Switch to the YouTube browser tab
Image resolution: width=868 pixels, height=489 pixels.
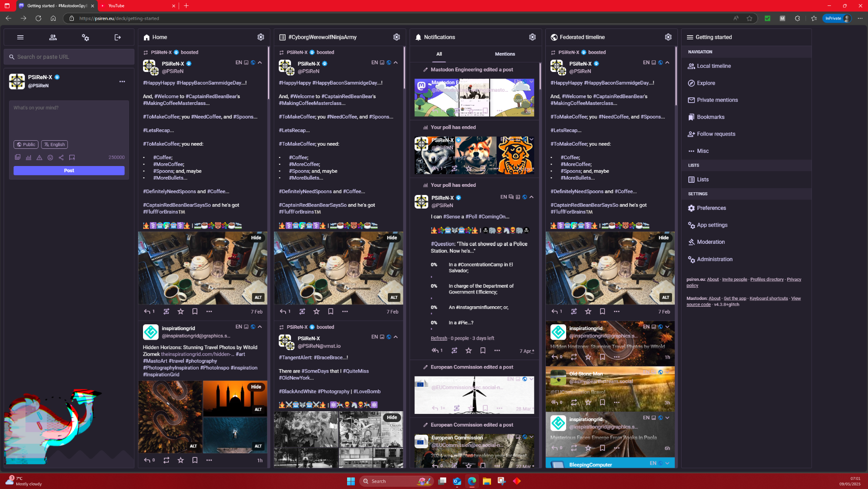[x=138, y=6]
